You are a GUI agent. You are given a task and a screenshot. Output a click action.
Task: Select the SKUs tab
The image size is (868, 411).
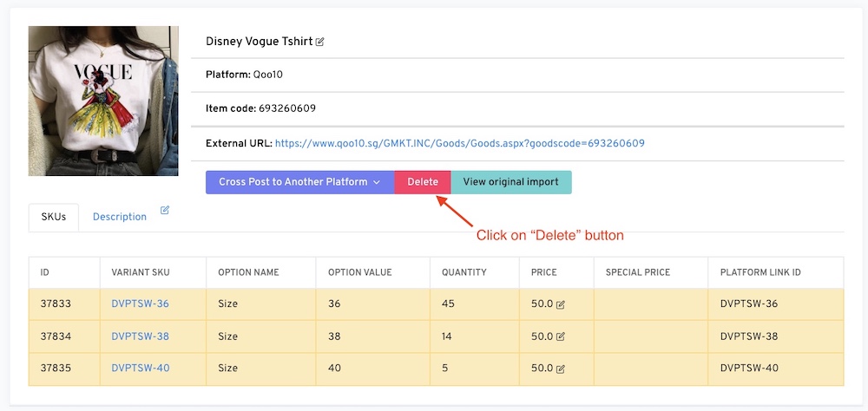[x=54, y=217]
